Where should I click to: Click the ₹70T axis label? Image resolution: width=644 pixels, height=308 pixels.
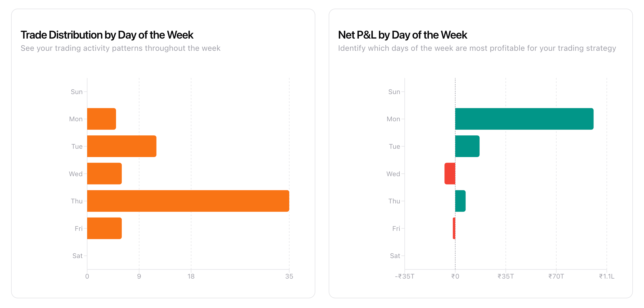556,276
